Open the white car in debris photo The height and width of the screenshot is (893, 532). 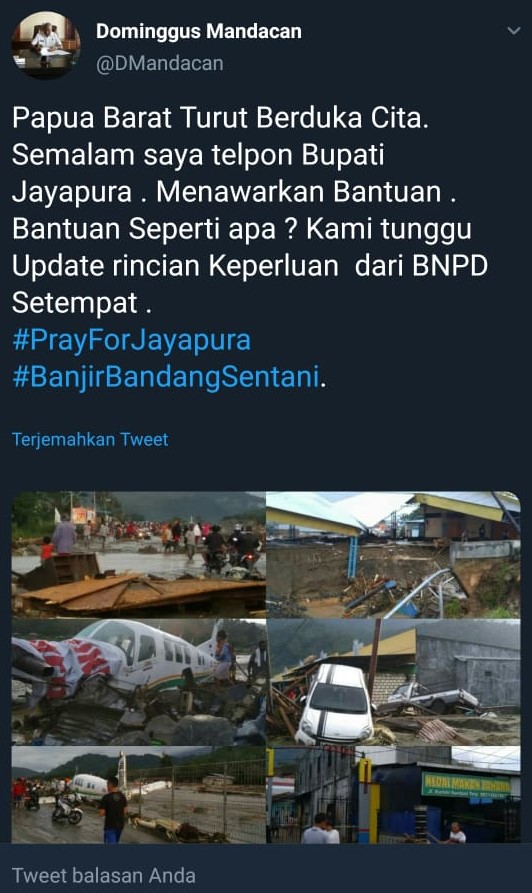394,682
